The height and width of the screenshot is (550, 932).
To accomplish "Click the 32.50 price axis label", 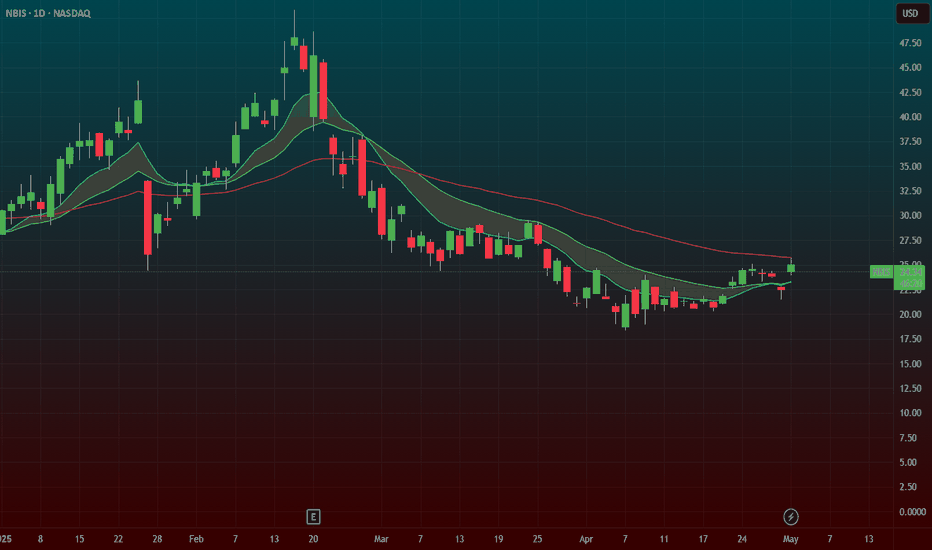I will coord(910,191).
